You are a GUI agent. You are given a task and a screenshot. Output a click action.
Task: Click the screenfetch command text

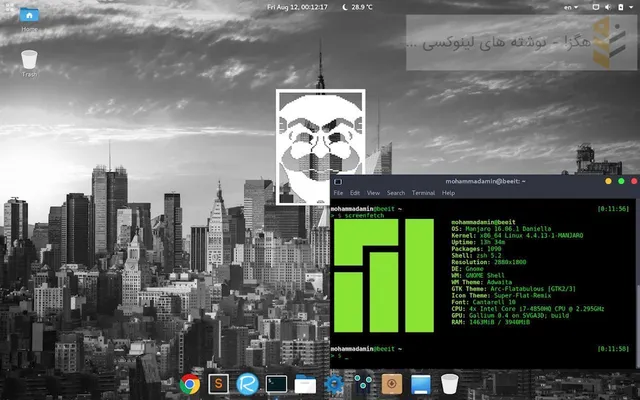364,215
